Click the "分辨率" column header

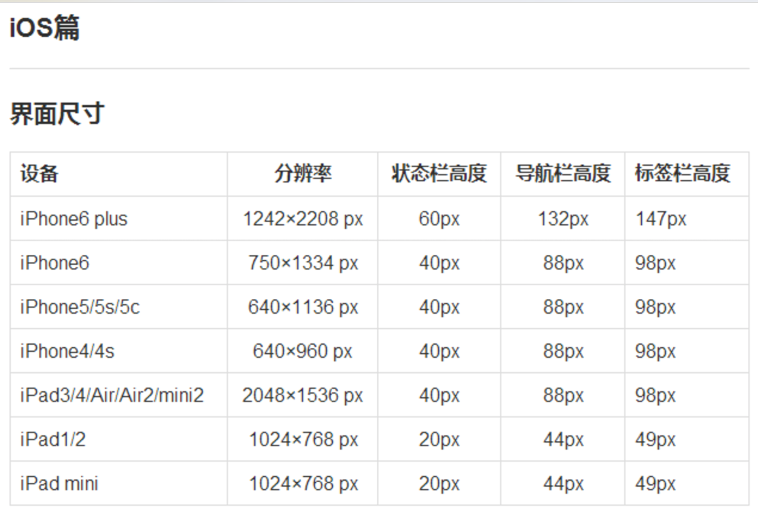pos(303,174)
